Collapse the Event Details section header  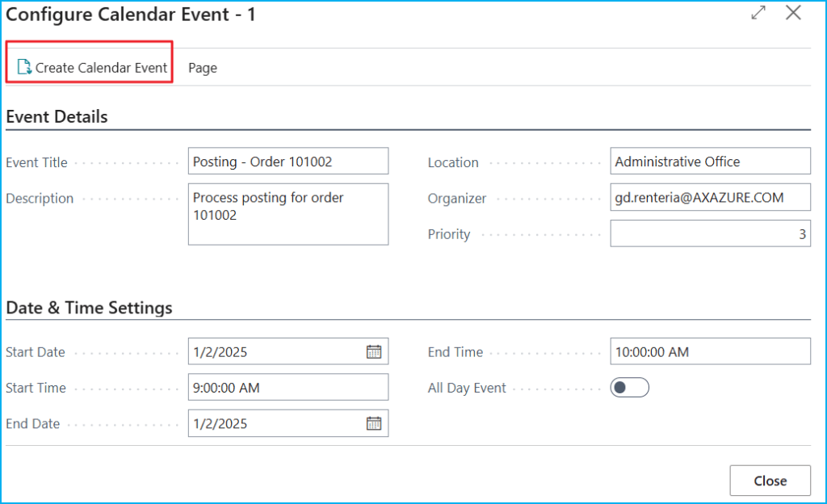(57, 116)
